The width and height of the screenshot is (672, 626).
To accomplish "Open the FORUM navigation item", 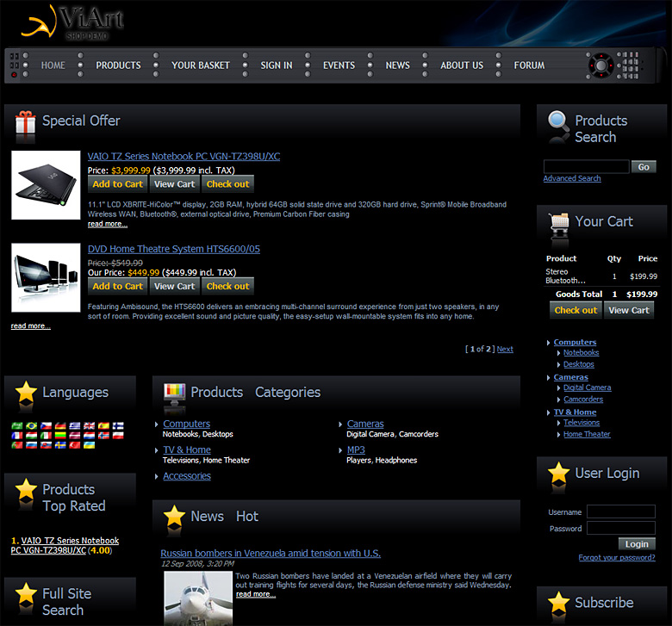I will pyautogui.click(x=529, y=65).
